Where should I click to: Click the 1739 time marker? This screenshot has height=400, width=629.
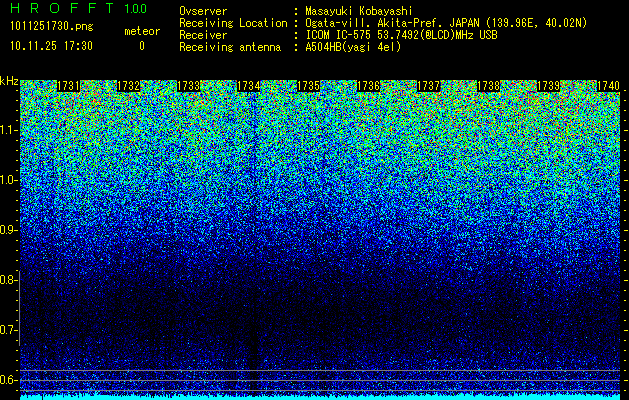pyautogui.click(x=549, y=86)
